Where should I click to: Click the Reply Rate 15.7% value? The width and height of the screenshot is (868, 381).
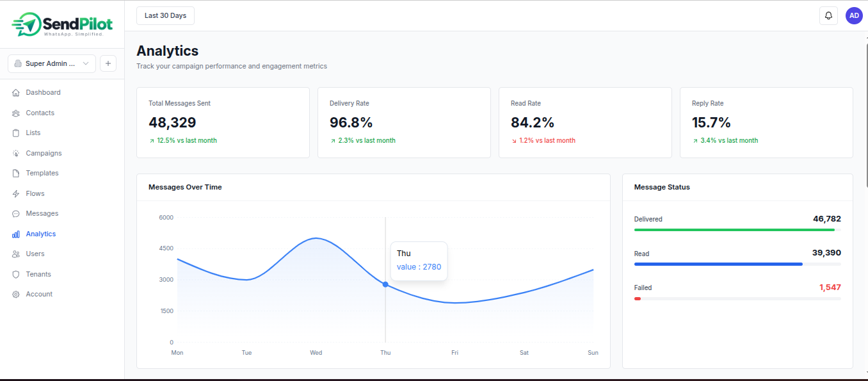[x=711, y=122]
